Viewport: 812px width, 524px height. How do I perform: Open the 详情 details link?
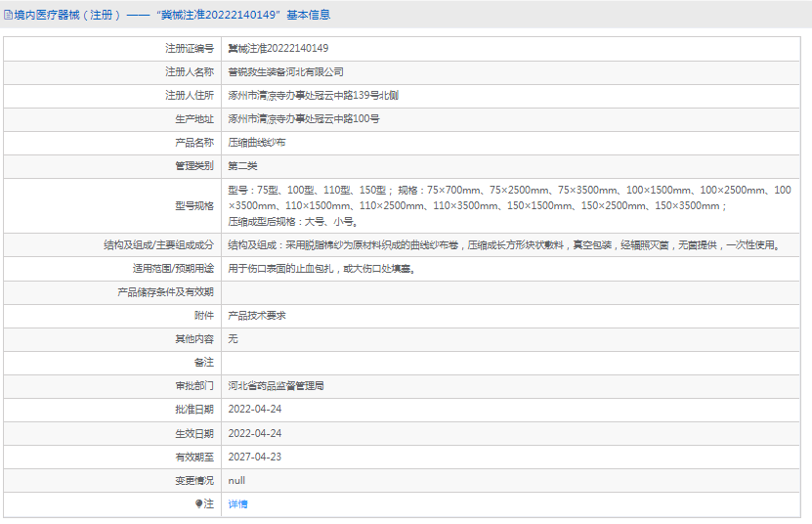click(237, 503)
